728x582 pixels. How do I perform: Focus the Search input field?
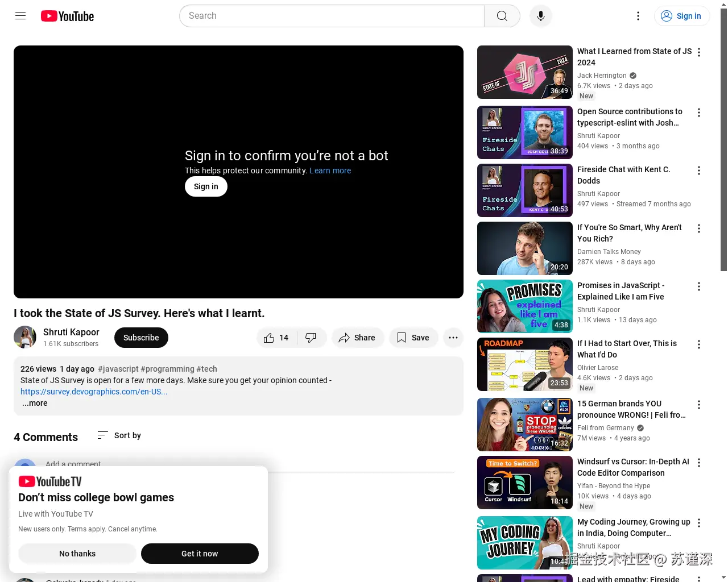click(x=332, y=16)
